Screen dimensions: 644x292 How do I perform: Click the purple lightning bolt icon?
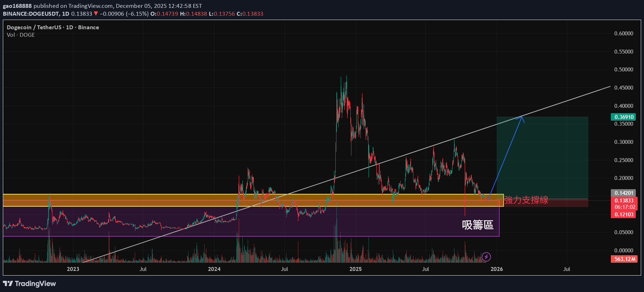(x=486, y=257)
